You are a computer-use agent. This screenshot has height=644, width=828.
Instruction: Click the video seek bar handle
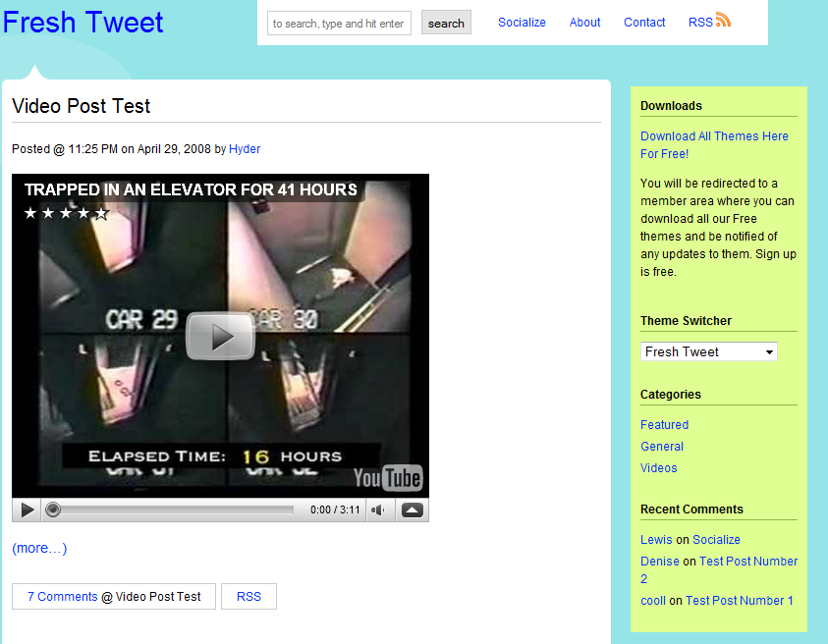point(53,510)
